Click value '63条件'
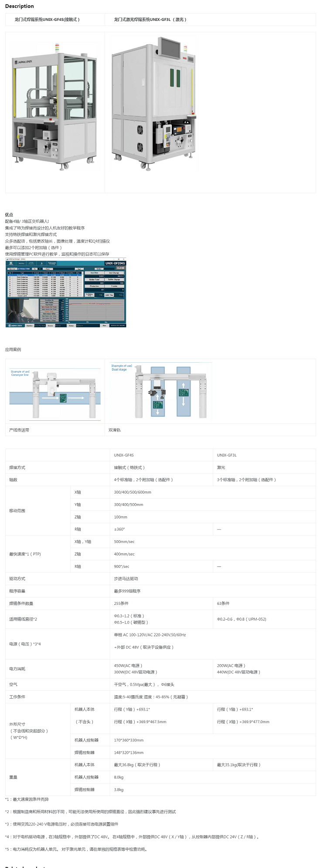This screenshot has width=327, height=868. coord(223,604)
